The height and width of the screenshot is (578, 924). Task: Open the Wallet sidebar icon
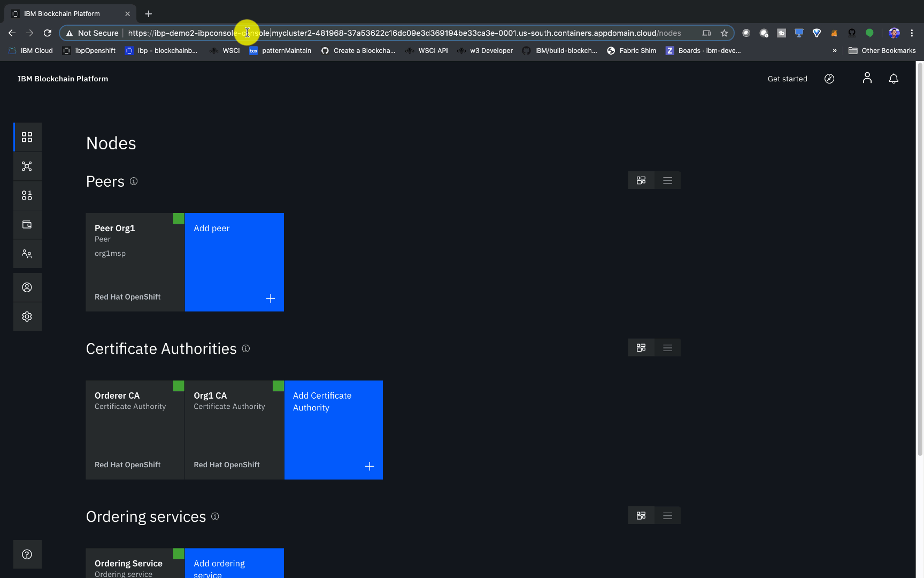(27, 225)
